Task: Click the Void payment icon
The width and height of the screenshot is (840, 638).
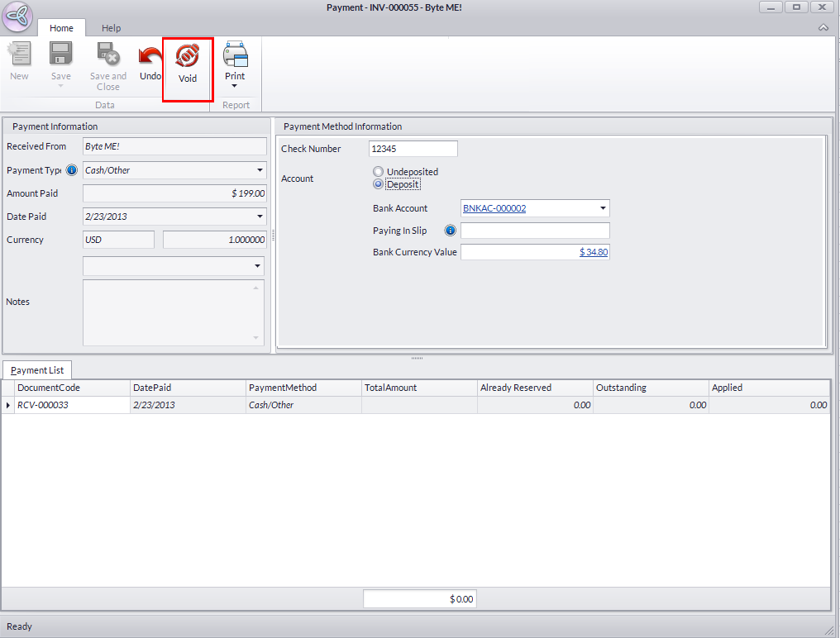Action: point(188,57)
